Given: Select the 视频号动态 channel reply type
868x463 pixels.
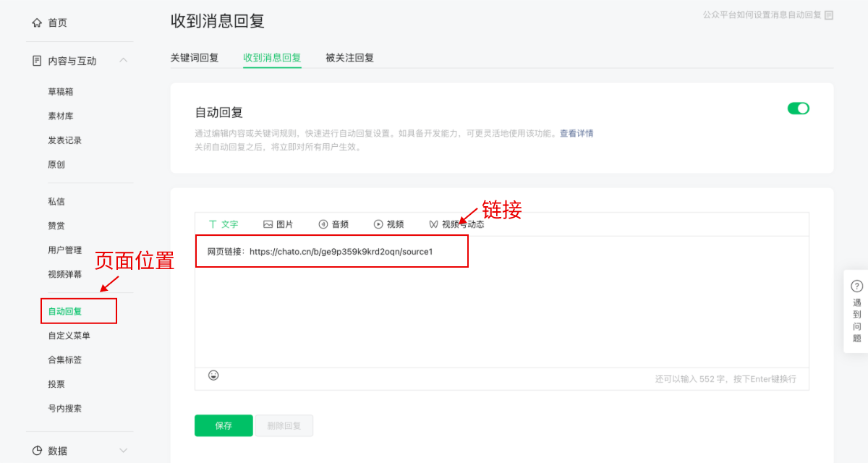Looking at the screenshot, I should (456, 224).
